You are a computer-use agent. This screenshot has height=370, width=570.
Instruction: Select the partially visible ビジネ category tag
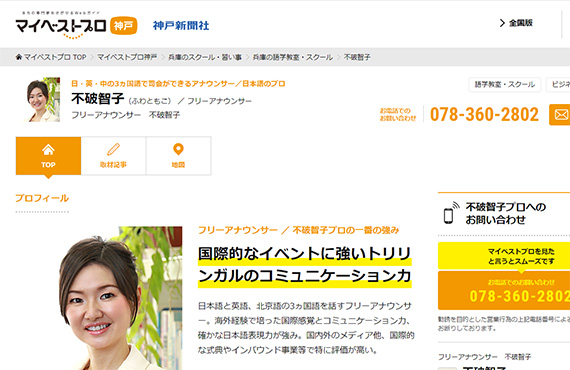pyautogui.click(x=558, y=85)
